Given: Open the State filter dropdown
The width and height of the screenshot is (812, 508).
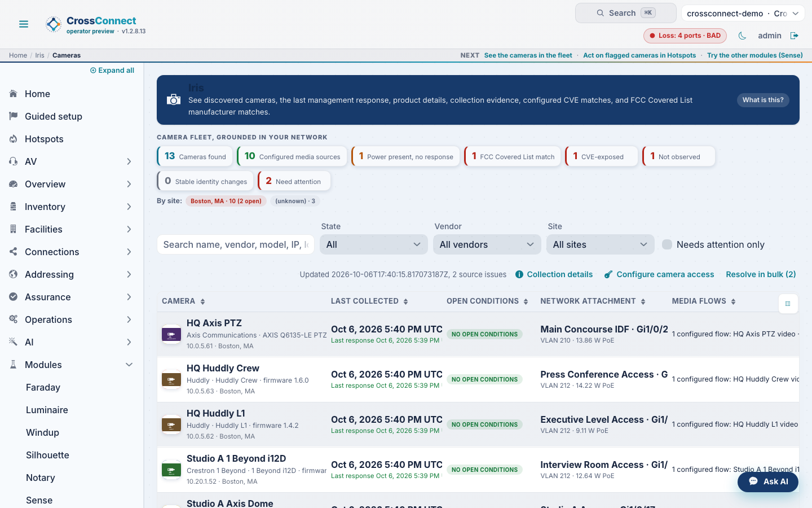Looking at the screenshot, I should coord(374,244).
